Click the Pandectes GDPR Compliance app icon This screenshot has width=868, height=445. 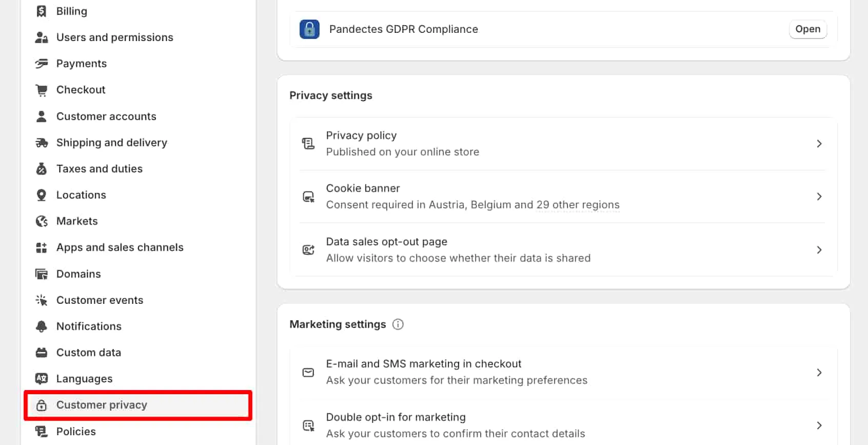(309, 29)
